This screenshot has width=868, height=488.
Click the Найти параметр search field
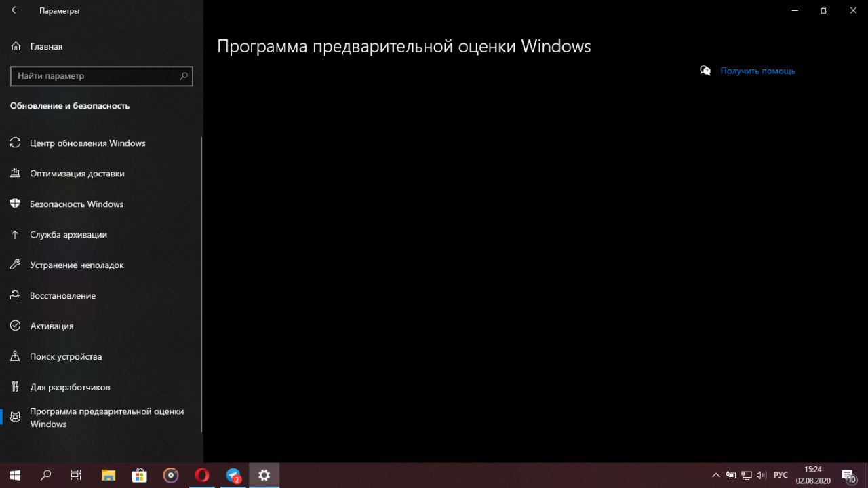pos(102,76)
